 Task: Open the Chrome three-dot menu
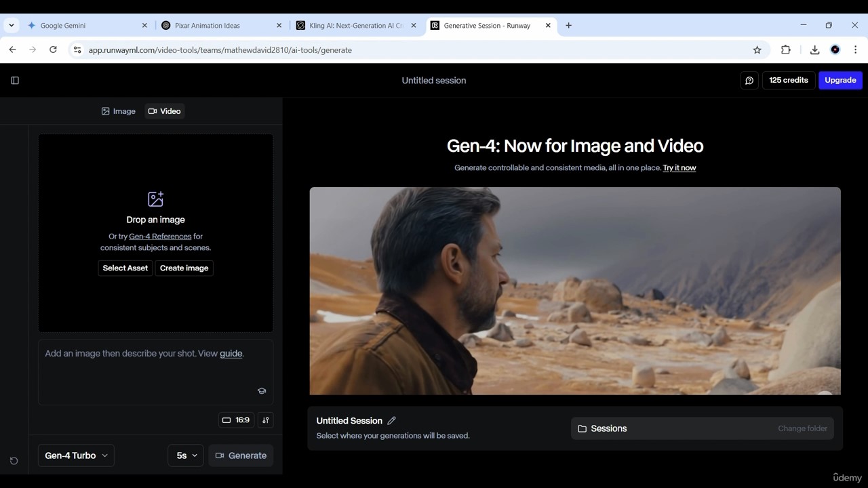point(856,49)
